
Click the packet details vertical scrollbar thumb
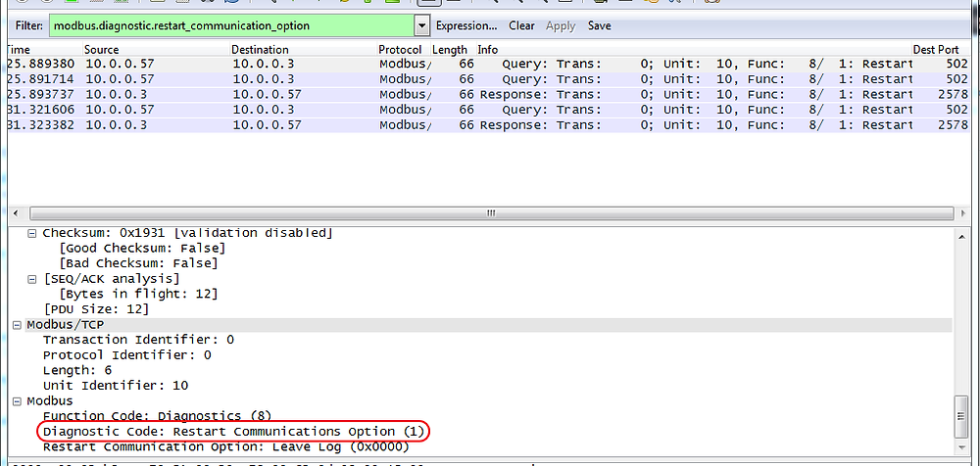tap(962, 417)
